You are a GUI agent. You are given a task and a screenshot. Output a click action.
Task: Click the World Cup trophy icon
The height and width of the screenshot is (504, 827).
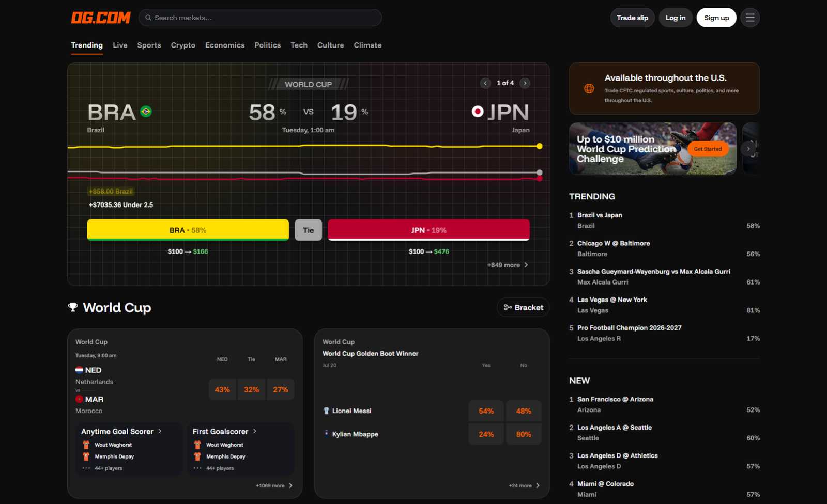tap(73, 307)
